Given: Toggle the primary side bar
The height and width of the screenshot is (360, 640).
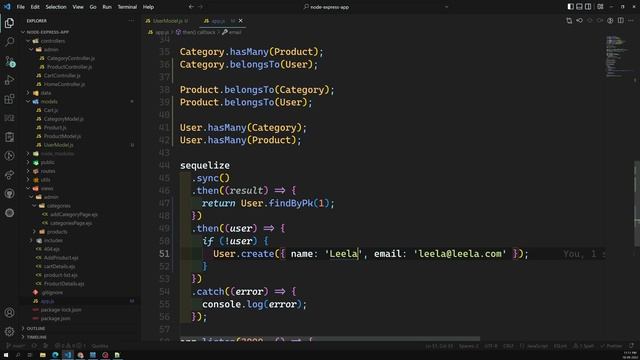Looking at the screenshot, I should pos(571,7).
